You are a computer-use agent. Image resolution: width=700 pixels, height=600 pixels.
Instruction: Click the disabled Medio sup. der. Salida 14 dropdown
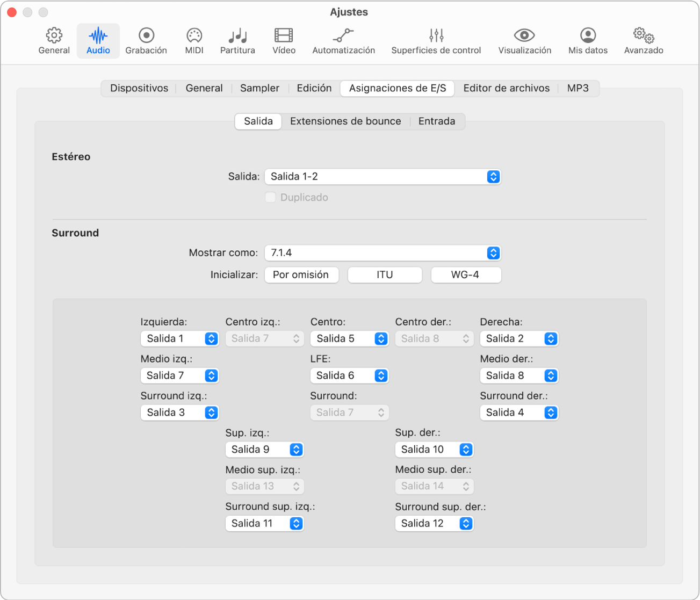click(x=434, y=486)
